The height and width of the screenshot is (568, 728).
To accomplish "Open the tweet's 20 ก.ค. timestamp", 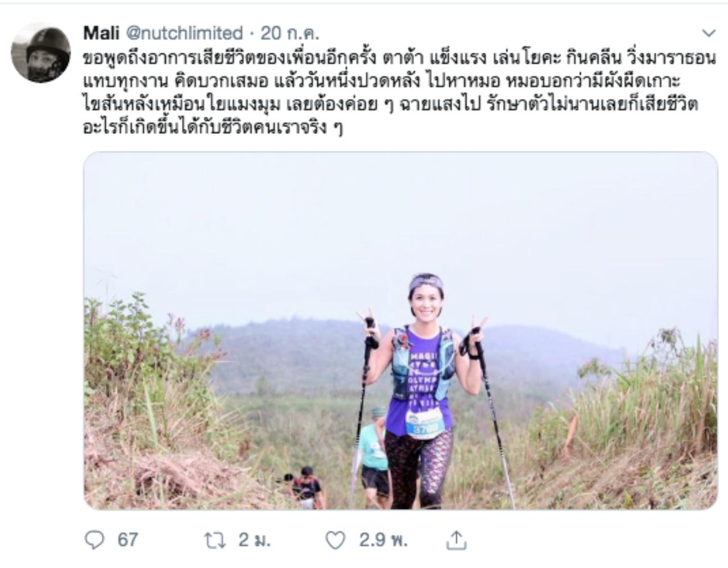I will [290, 33].
